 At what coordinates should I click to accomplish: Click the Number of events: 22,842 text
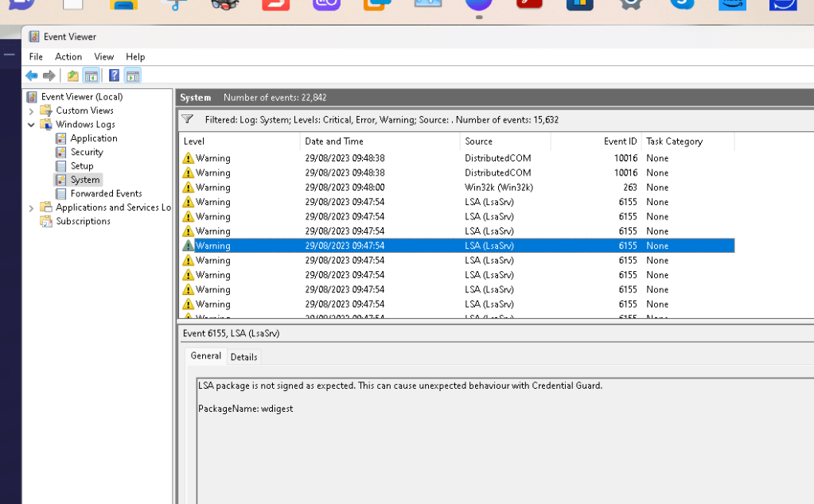point(275,98)
